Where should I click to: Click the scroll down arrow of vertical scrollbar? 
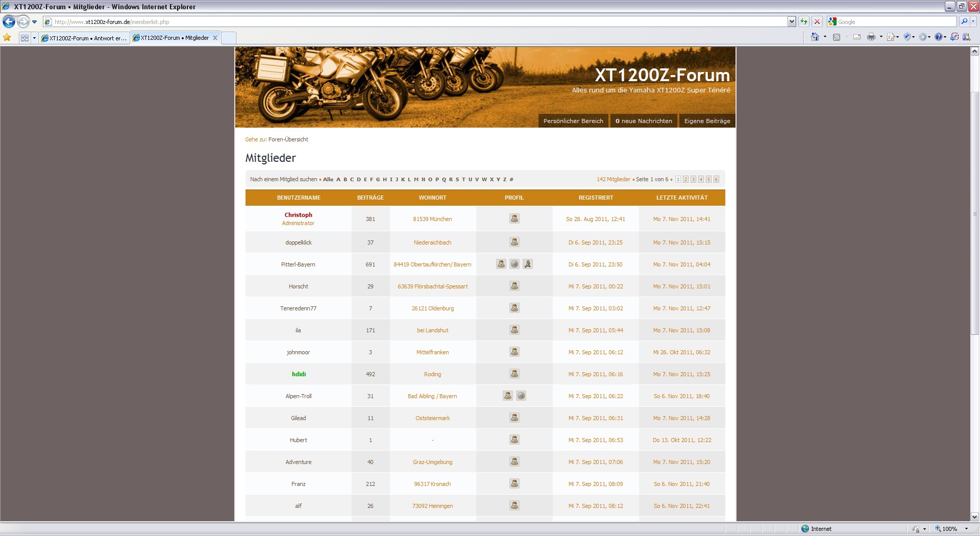(974, 516)
